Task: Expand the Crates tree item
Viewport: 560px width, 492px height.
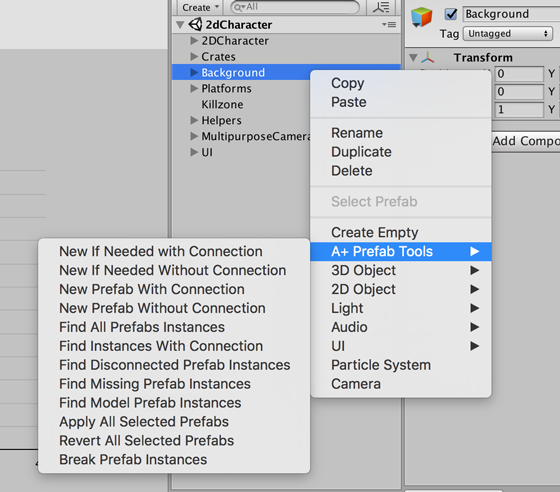Action: [x=194, y=56]
